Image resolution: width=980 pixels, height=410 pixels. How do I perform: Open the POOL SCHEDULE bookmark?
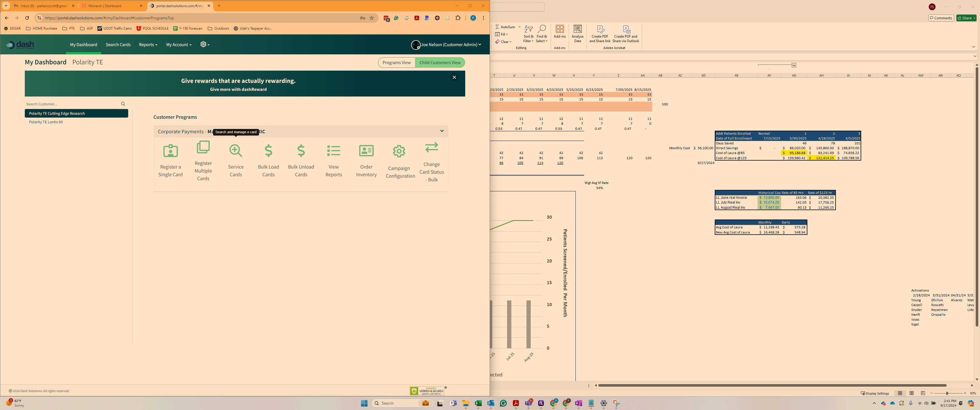pos(152,28)
